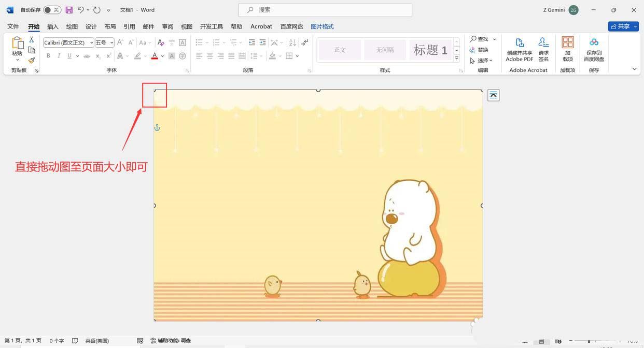Show paragraph marks with the pilcrow icon

pyautogui.click(x=305, y=42)
